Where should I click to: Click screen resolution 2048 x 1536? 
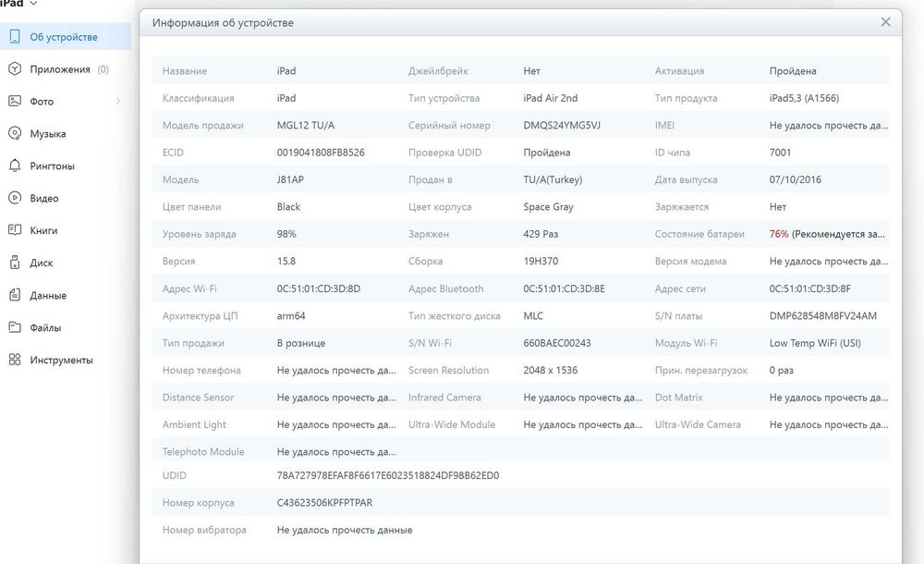pyautogui.click(x=551, y=370)
